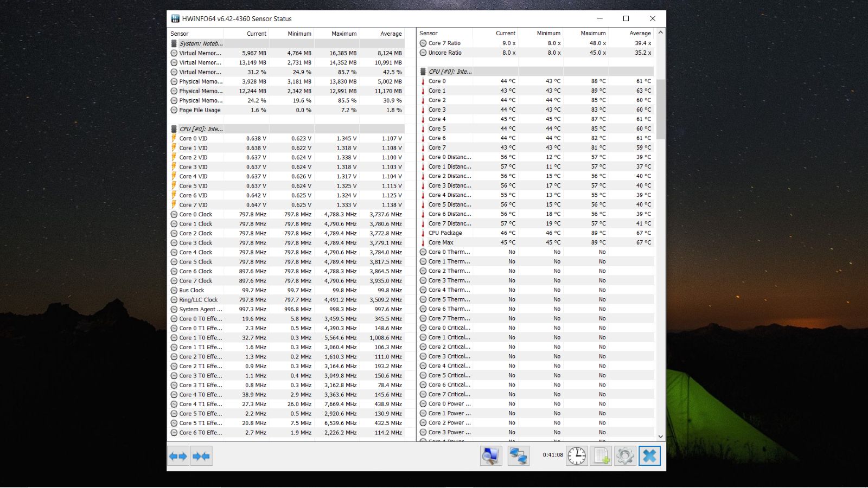Click the 5,564.6 MHz maximum value
868x488 pixels.
341,338
